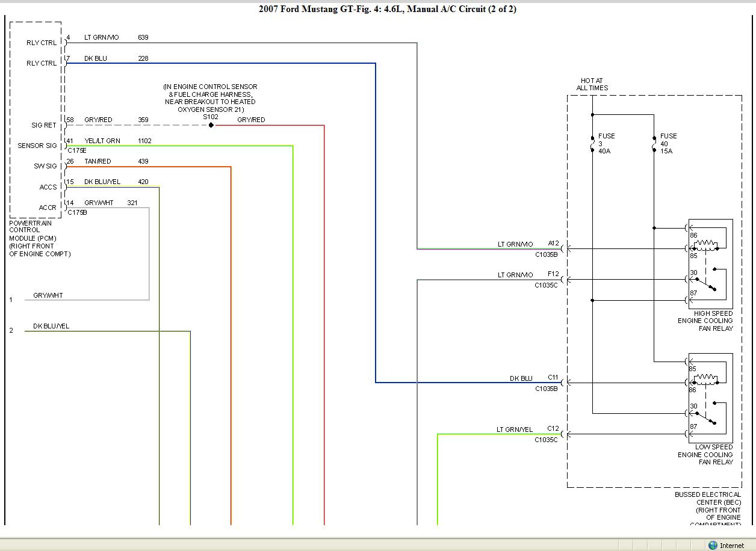Screen dimensions: 756x551
Task: Click the DK BLU label beside C11
Action: [521, 378]
